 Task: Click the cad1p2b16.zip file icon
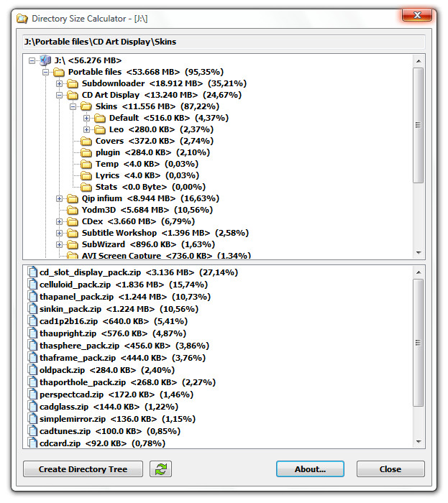click(32, 320)
